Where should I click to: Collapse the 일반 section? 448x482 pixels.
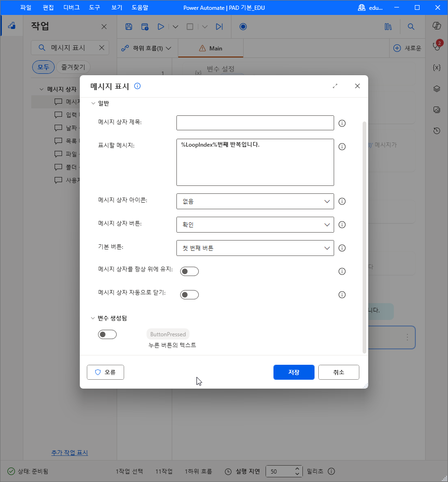(x=93, y=103)
